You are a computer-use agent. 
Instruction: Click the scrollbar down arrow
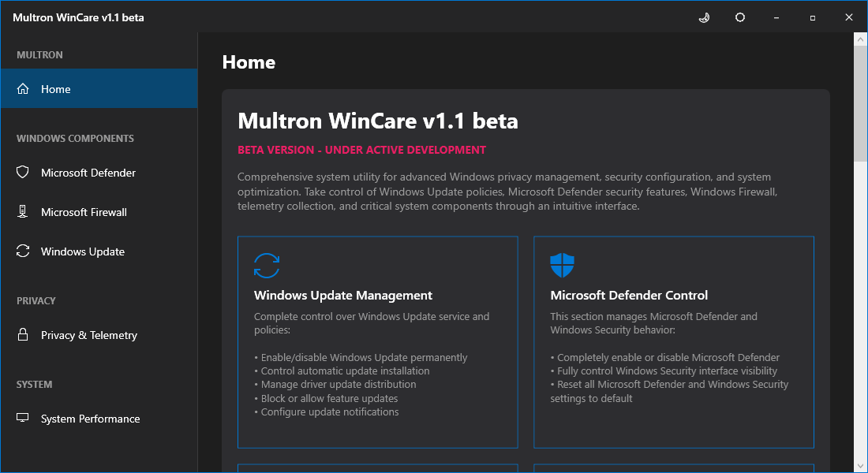[860, 466]
